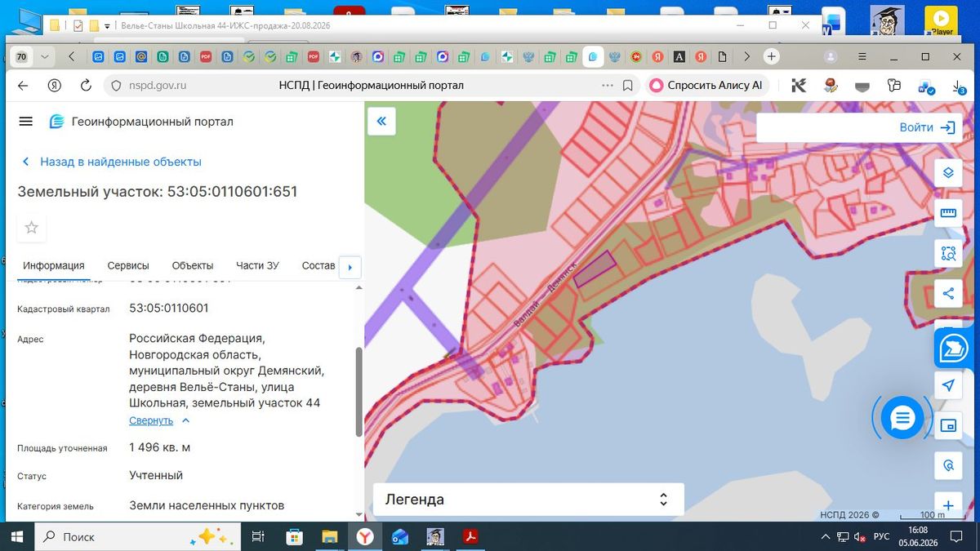Click the Войти login button
This screenshot has width=980, height=551.
point(927,127)
